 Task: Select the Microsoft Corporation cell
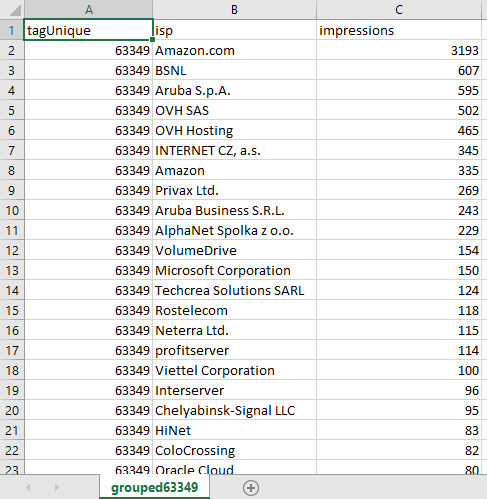[x=234, y=270]
